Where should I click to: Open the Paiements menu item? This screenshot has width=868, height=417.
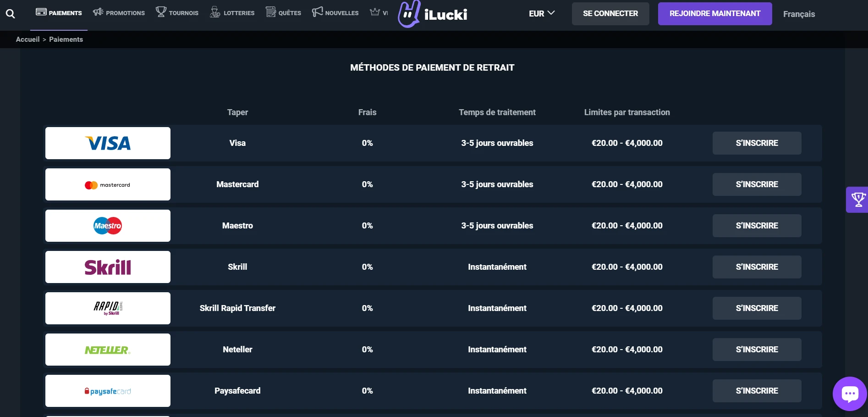click(59, 13)
